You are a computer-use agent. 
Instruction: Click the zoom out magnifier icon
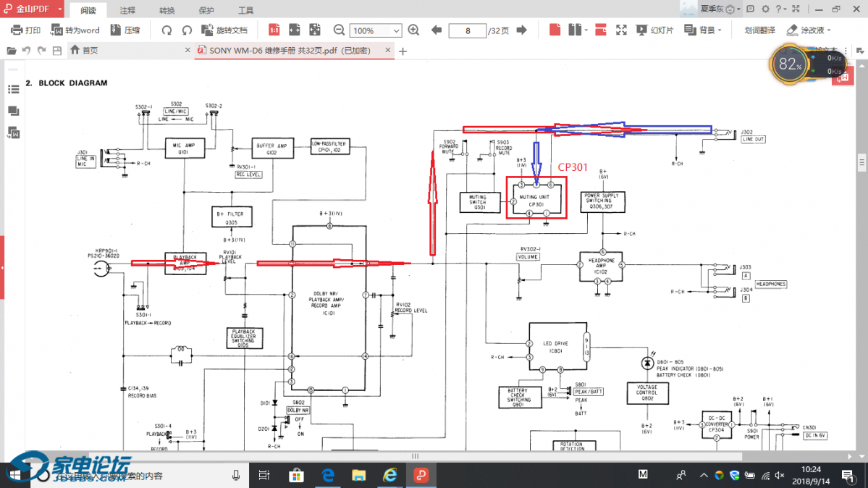[339, 30]
